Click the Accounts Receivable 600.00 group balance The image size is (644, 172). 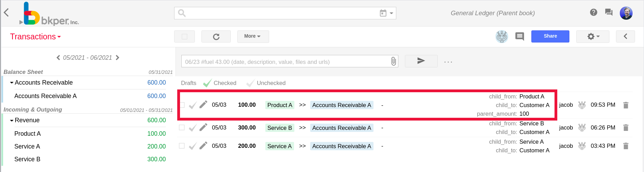157,83
